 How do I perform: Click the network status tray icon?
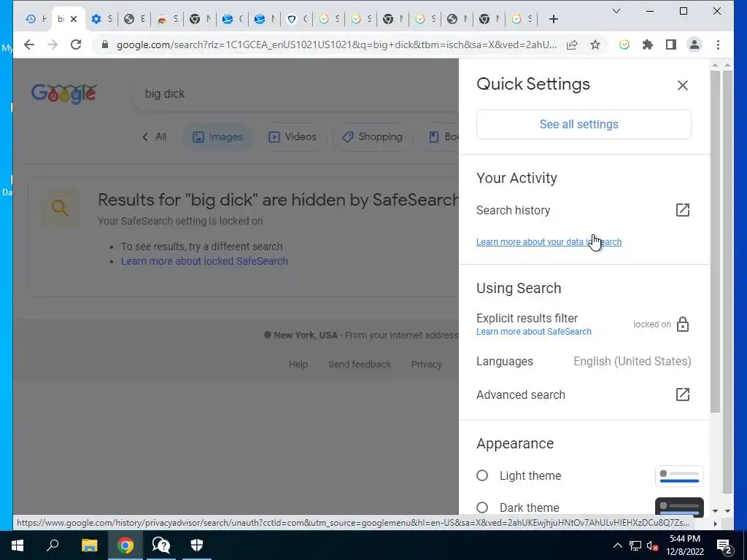point(635,545)
